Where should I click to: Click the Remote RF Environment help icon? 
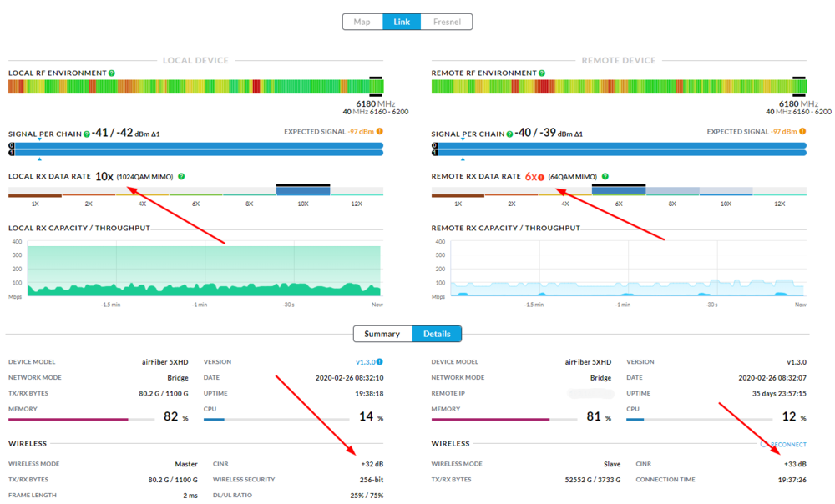tap(542, 73)
